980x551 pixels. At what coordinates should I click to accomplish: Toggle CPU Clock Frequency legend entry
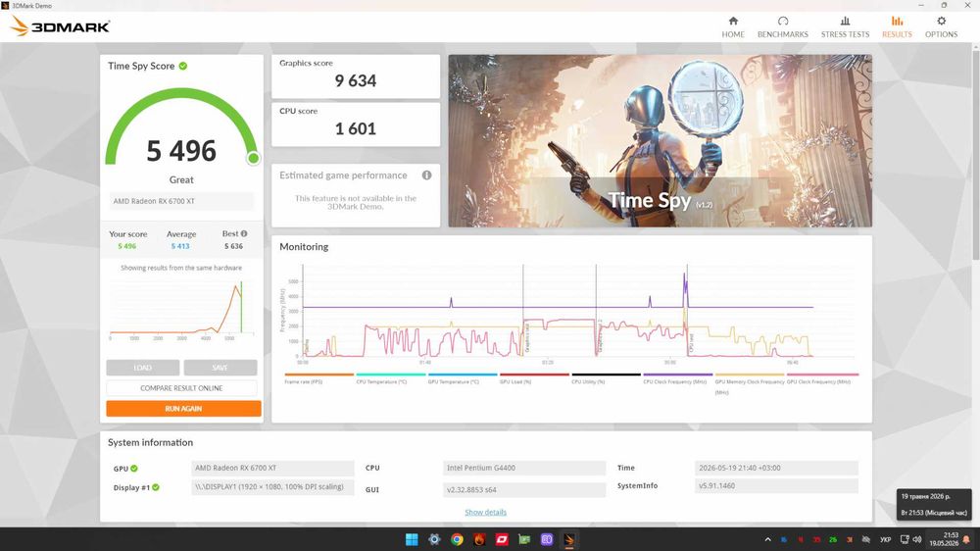tap(675, 381)
